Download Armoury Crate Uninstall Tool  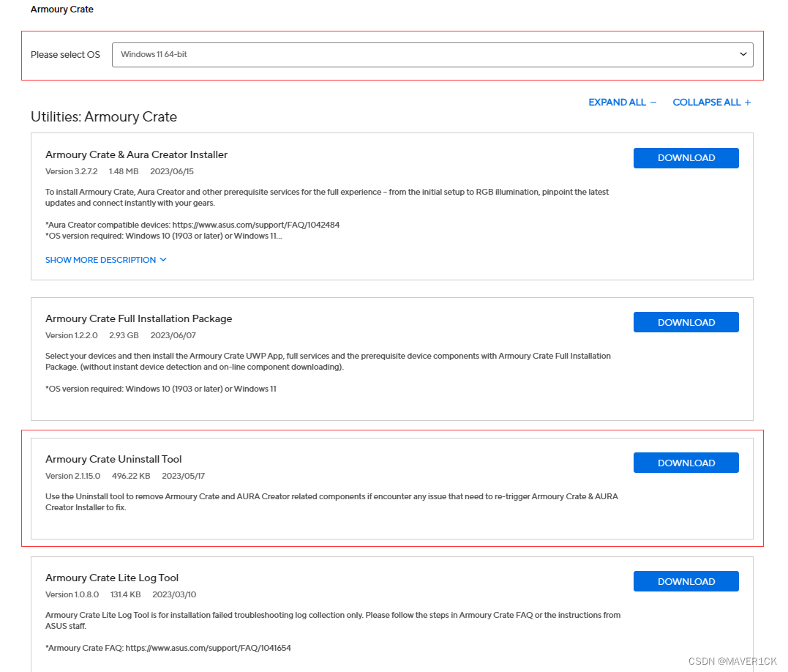(x=686, y=463)
